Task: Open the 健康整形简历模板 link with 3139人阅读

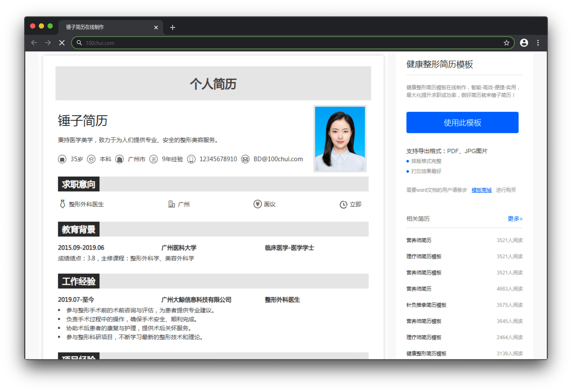Action: click(x=426, y=354)
